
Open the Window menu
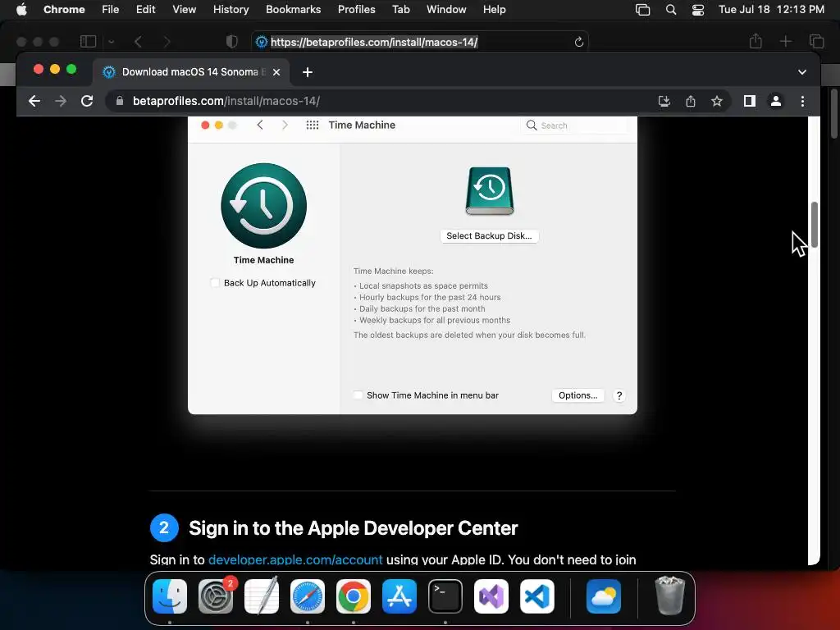[x=446, y=9]
